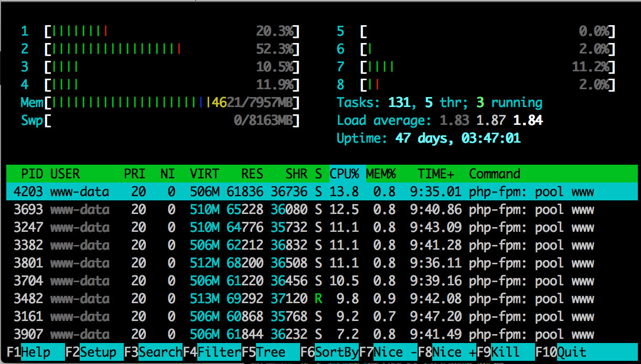The height and width of the screenshot is (364, 641).
Task: Click the CPU 8 meter at 2.0%
Action: pos(488,85)
